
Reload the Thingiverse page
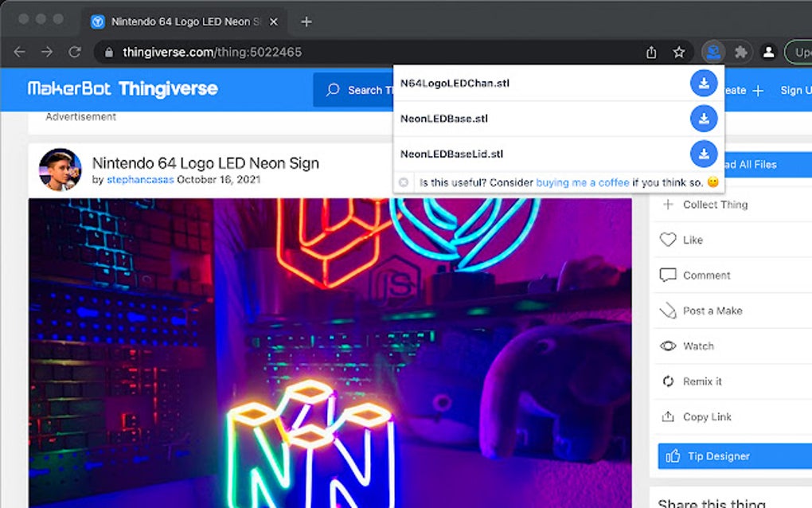(x=74, y=51)
